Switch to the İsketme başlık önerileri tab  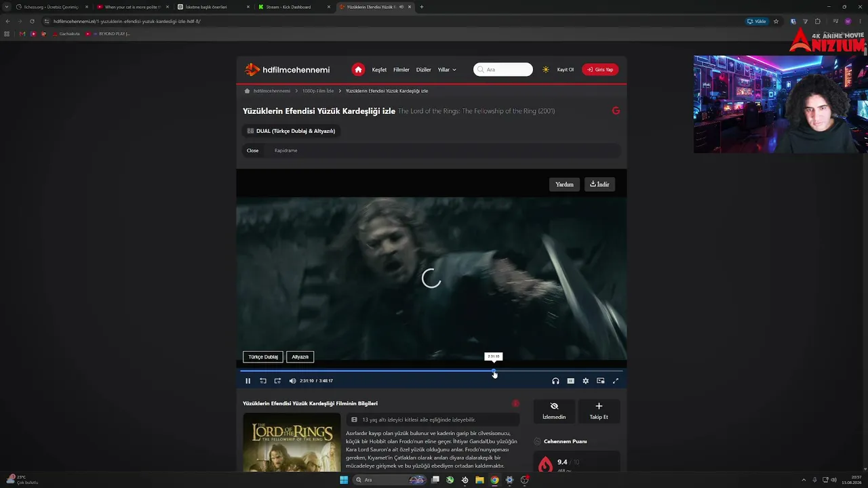click(212, 7)
